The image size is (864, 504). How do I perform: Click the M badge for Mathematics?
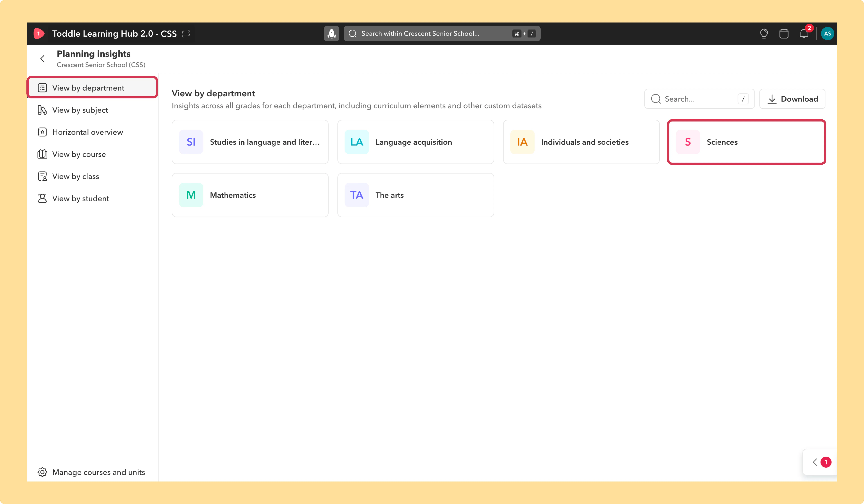coord(191,195)
